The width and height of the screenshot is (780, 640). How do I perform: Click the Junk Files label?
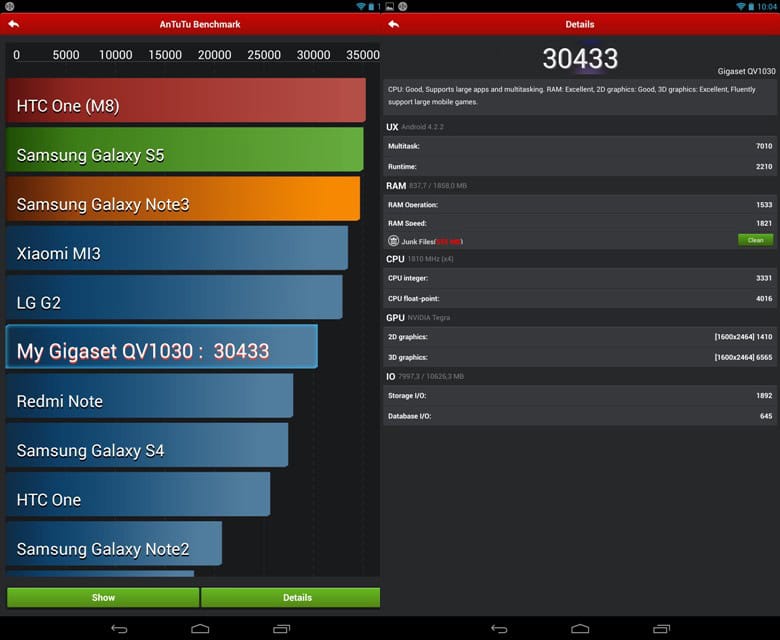pyautogui.click(x=432, y=242)
